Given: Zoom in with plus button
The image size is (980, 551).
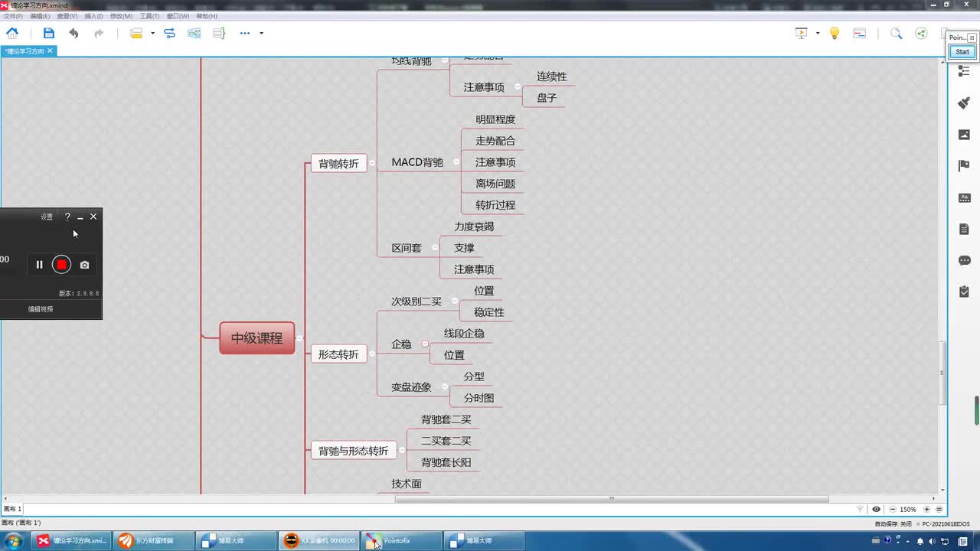Looking at the screenshot, I should (926, 509).
